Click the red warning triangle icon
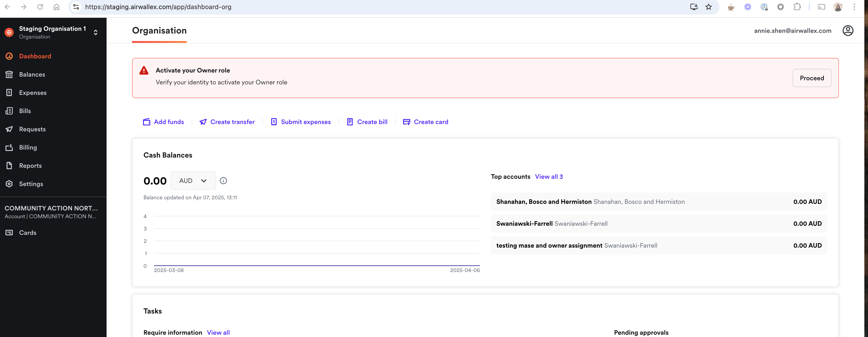This screenshot has width=868, height=337. coord(144,70)
